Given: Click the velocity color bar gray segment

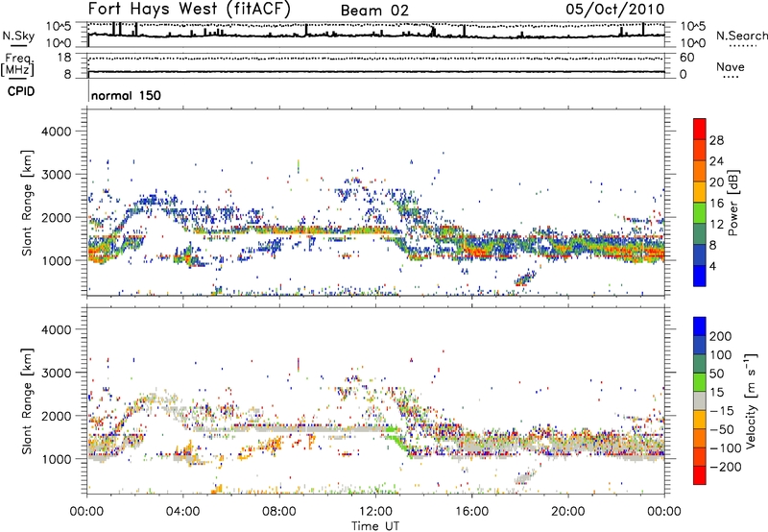Looking at the screenshot, I should pyautogui.click(x=700, y=400).
